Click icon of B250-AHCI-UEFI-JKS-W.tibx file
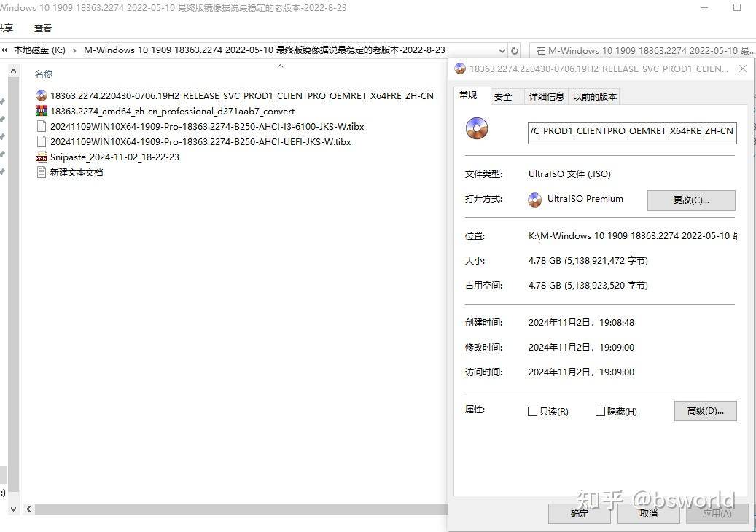The height and width of the screenshot is (532, 756). pyautogui.click(x=42, y=141)
